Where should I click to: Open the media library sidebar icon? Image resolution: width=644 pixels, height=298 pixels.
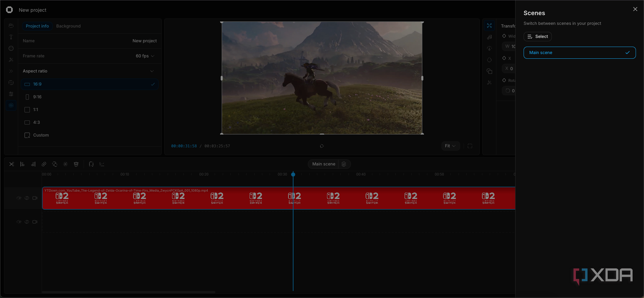point(11,26)
